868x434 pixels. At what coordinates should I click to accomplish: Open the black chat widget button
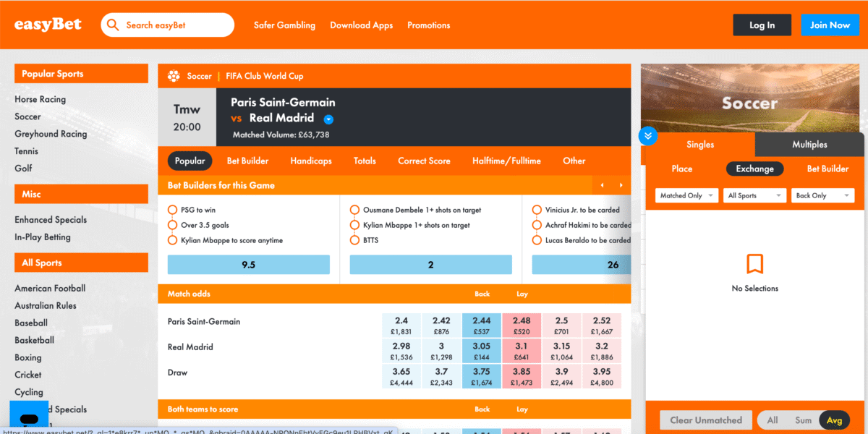click(x=29, y=418)
